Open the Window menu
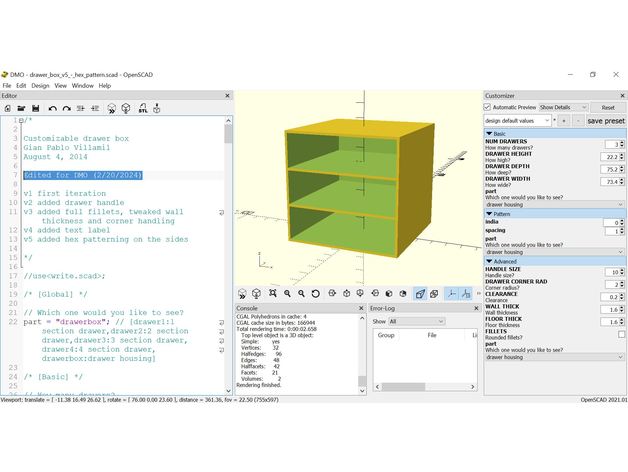Image resolution: width=628 pixels, height=472 pixels. [x=82, y=86]
